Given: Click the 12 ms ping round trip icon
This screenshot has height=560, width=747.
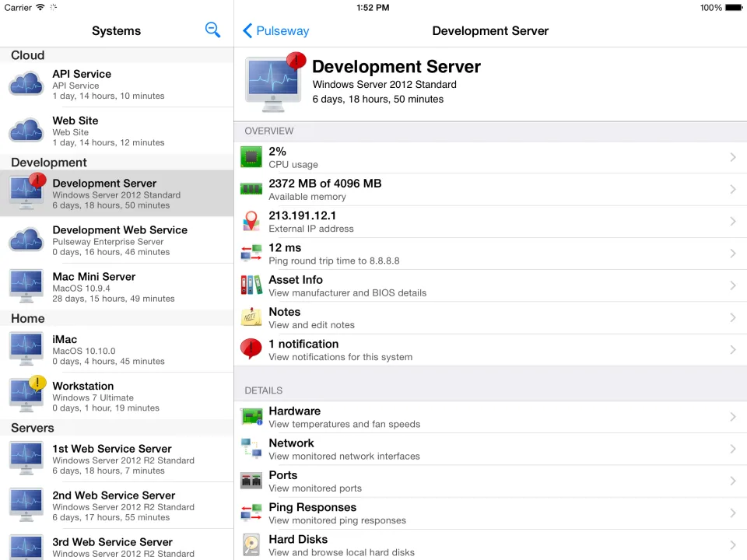Looking at the screenshot, I should [251, 254].
